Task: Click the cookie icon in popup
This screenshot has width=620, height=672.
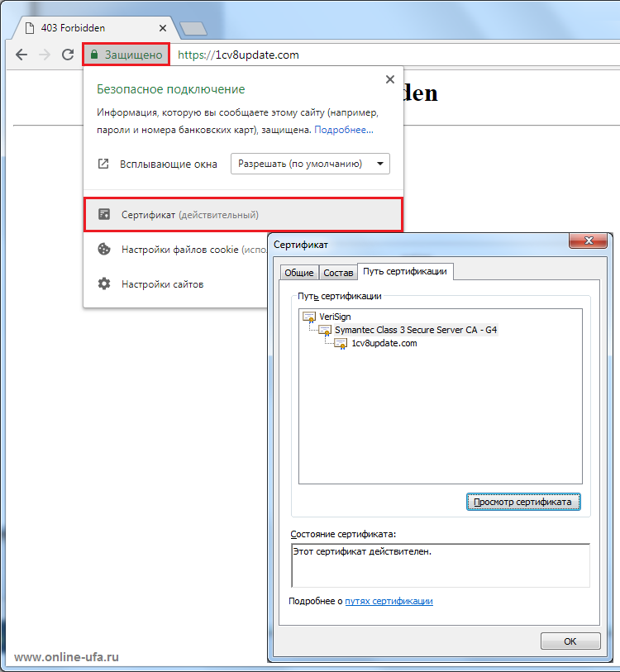Action: click(x=104, y=249)
